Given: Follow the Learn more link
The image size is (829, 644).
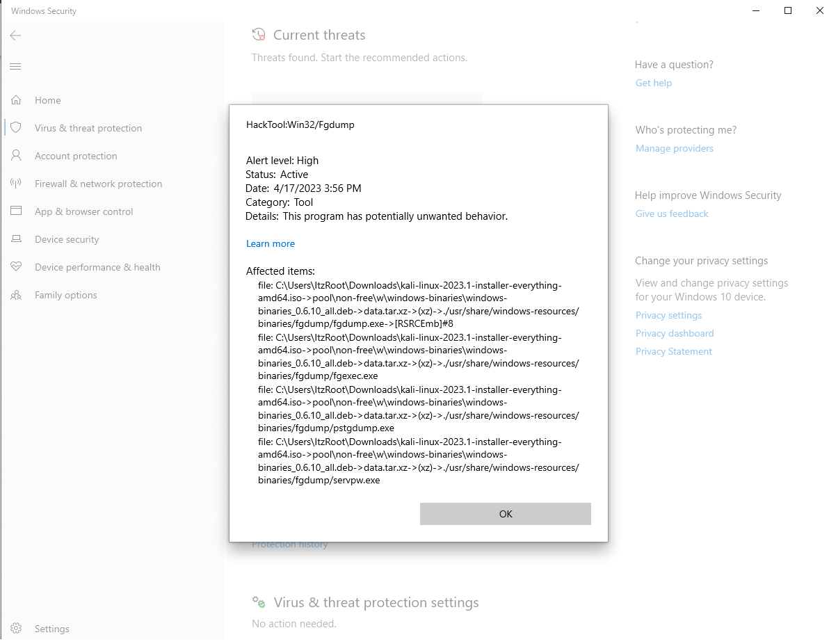Looking at the screenshot, I should point(270,243).
